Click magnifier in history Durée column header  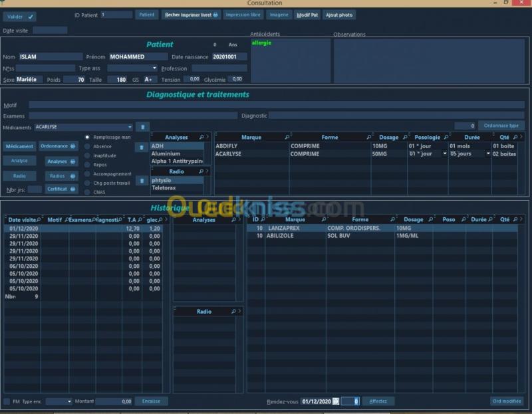pyautogui.click(x=490, y=219)
